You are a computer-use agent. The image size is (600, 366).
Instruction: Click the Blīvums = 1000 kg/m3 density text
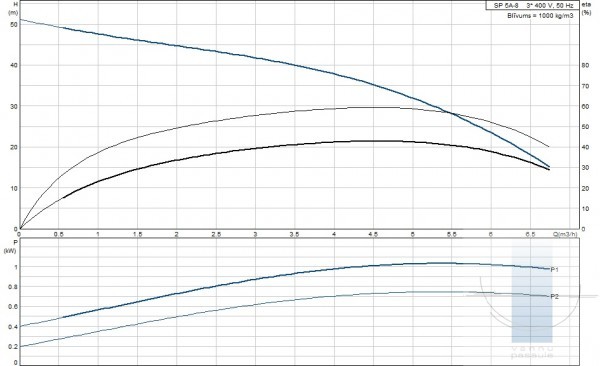pos(540,16)
